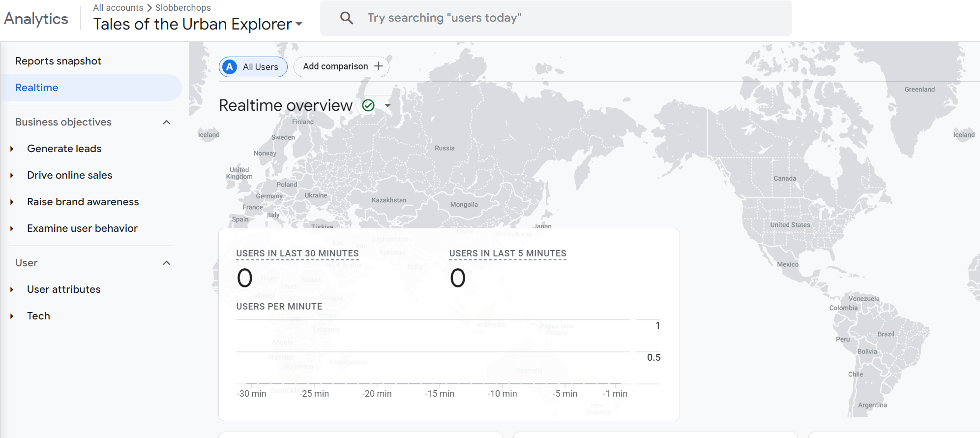This screenshot has width=980, height=438.
Task: Expand the User attributes arrow
Action: 12,289
